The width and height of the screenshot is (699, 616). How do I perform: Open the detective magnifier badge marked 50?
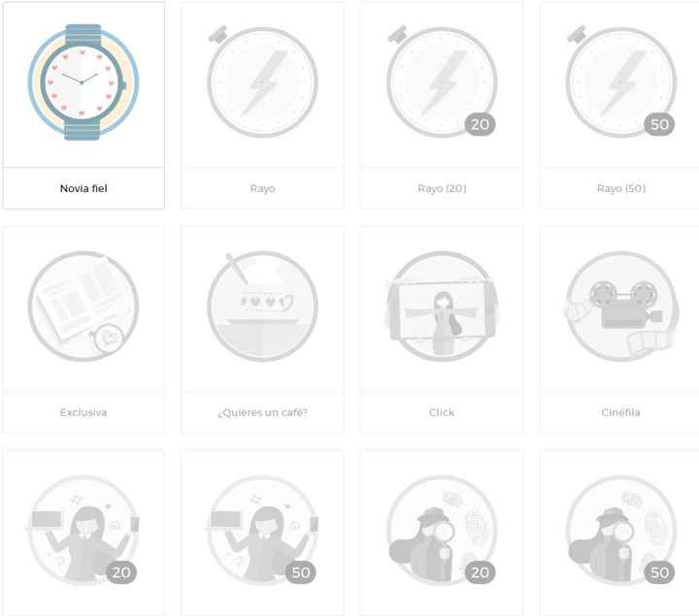(x=621, y=530)
